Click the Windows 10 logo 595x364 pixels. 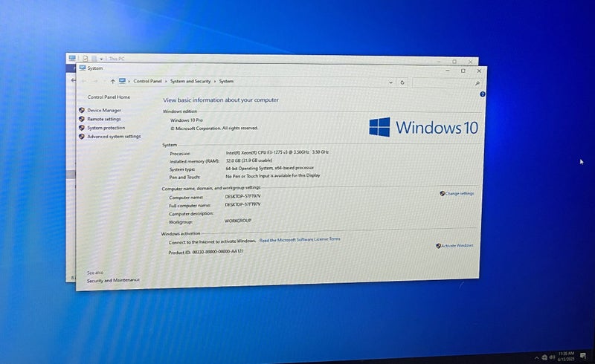[x=423, y=127]
